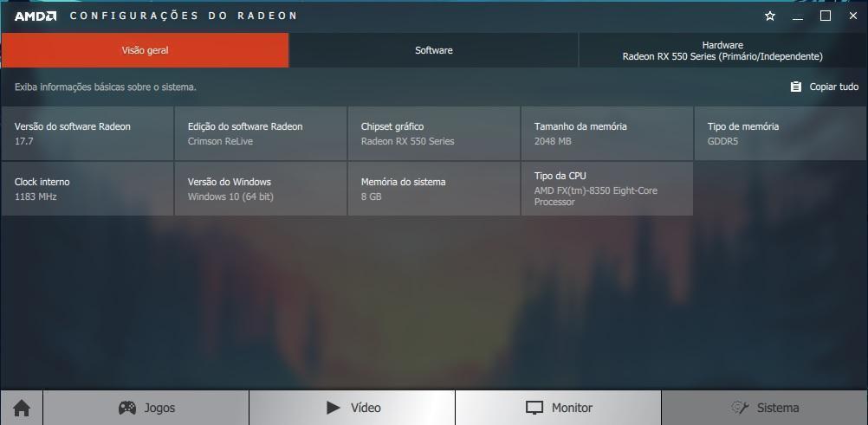This screenshot has width=868, height=425.
Task: Click the clipboard icon beside Copiar tudo
Action: (796, 87)
